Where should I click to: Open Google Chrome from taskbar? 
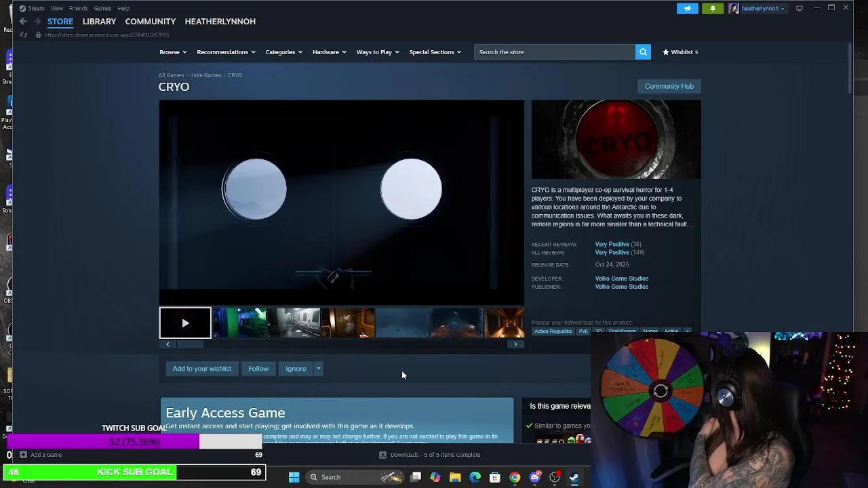click(515, 477)
